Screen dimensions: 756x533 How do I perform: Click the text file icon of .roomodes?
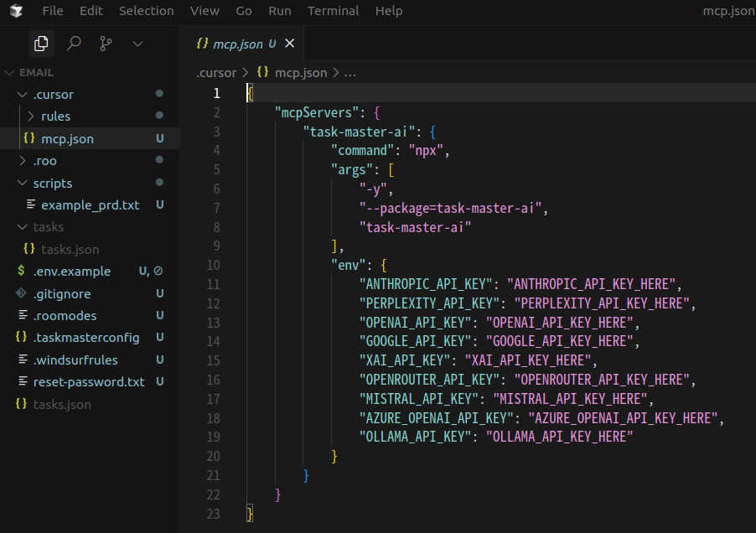pyautogui.click(x=23, y=315)
